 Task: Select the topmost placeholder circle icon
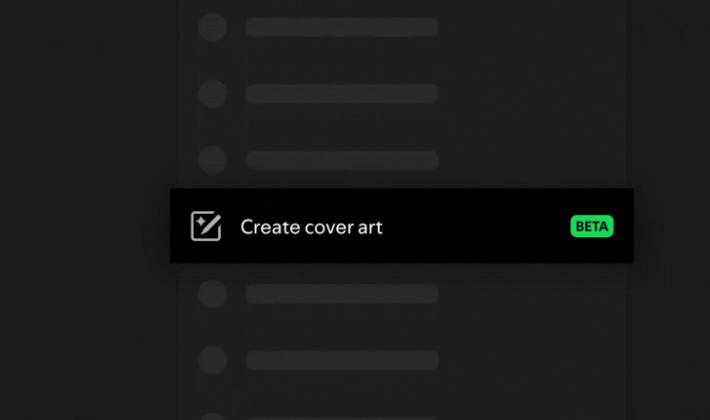pos(212,27)
